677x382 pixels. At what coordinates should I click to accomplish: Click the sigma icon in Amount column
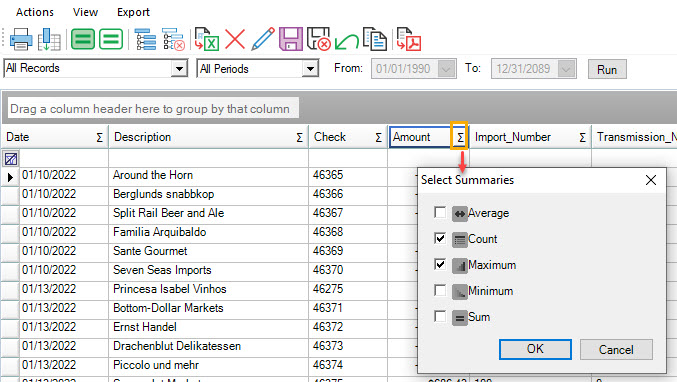coord(460,137)
